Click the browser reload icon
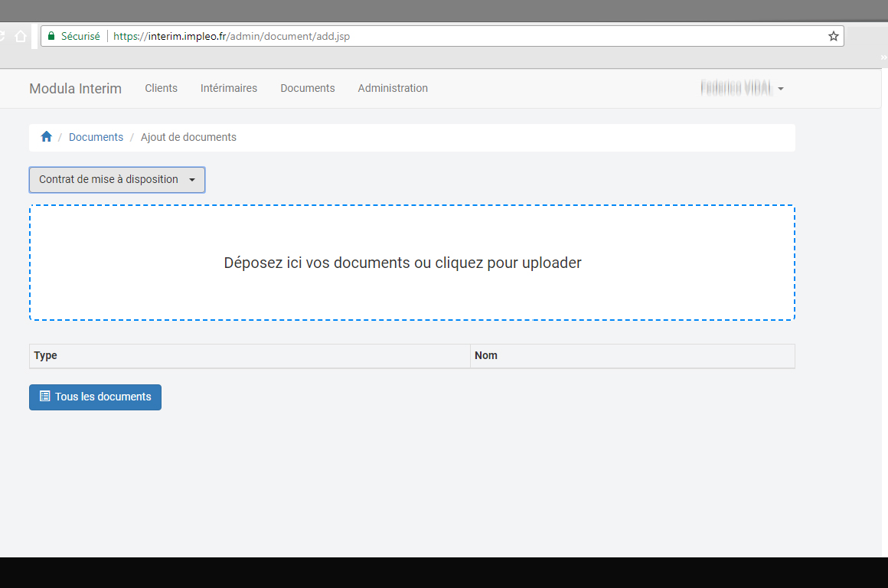888x588 pixels. [x=3, y=36]
